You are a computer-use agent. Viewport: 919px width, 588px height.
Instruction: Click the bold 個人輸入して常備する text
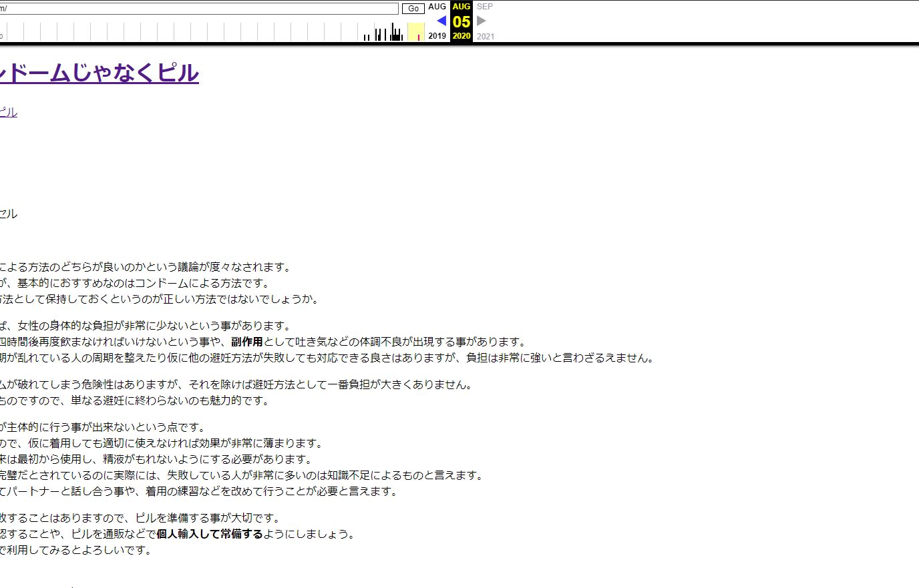point(209,534)
